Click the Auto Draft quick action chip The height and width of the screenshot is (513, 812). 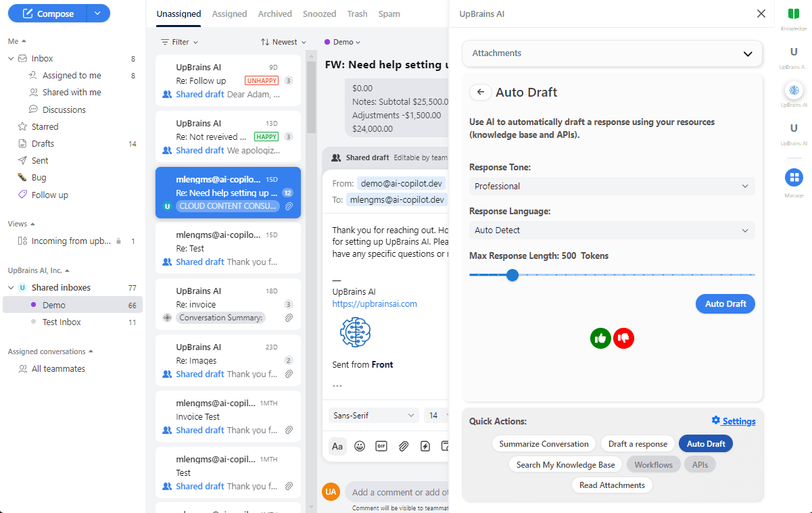(x=706, y=444)
